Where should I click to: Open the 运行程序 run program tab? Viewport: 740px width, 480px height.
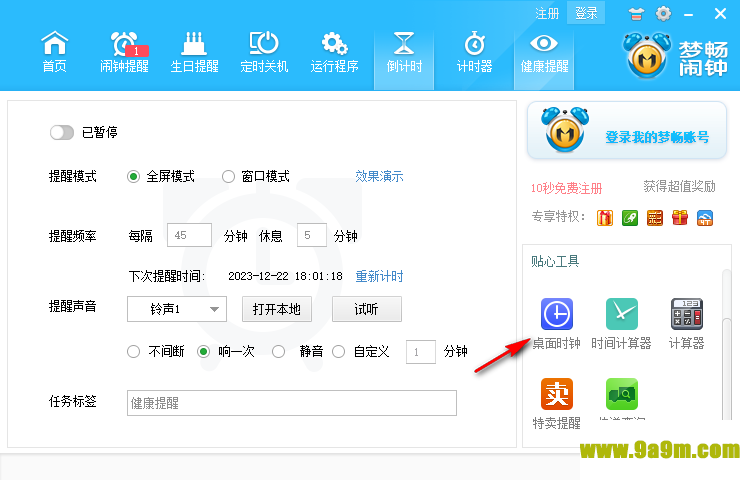click(334, 52)
